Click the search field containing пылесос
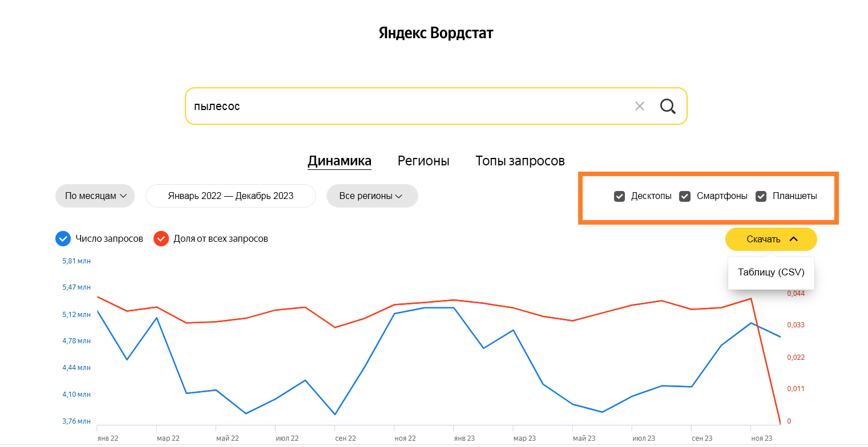Image resolution: width=868 pixels, height=447 pixels. (436, 106)
